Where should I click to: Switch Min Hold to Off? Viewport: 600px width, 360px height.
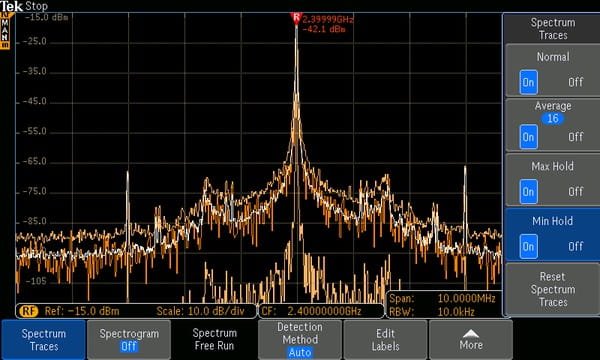point(575,246)
